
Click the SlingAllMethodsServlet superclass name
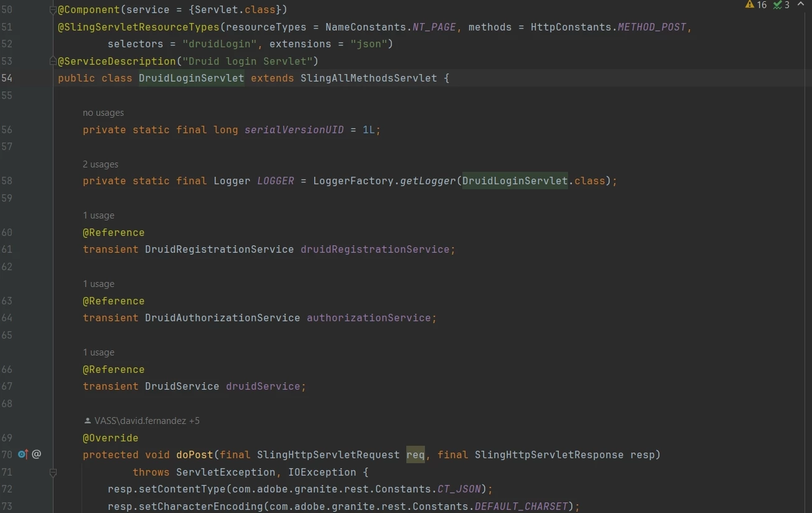tap(369, 78)
